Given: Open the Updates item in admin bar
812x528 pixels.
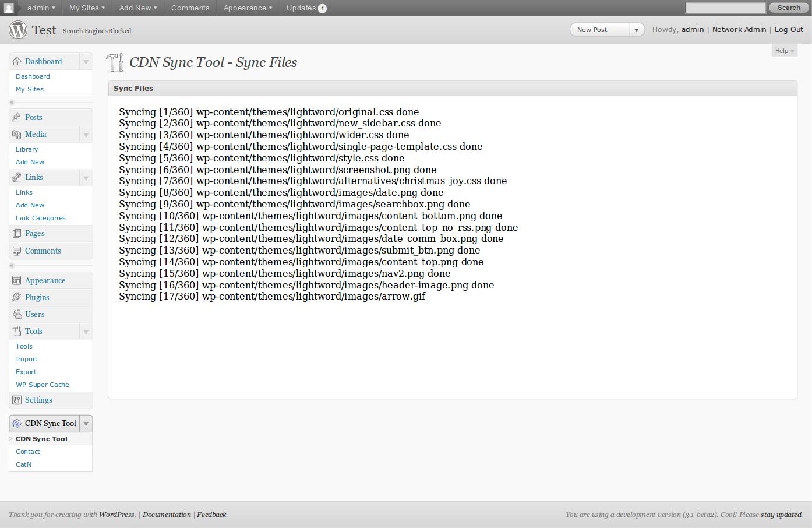Looking at the screenshot, I should coord(306,8).
